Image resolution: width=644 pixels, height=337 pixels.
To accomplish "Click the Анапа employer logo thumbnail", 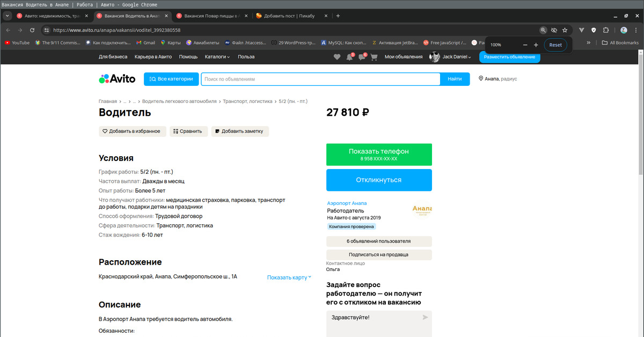I will [422, 210].
